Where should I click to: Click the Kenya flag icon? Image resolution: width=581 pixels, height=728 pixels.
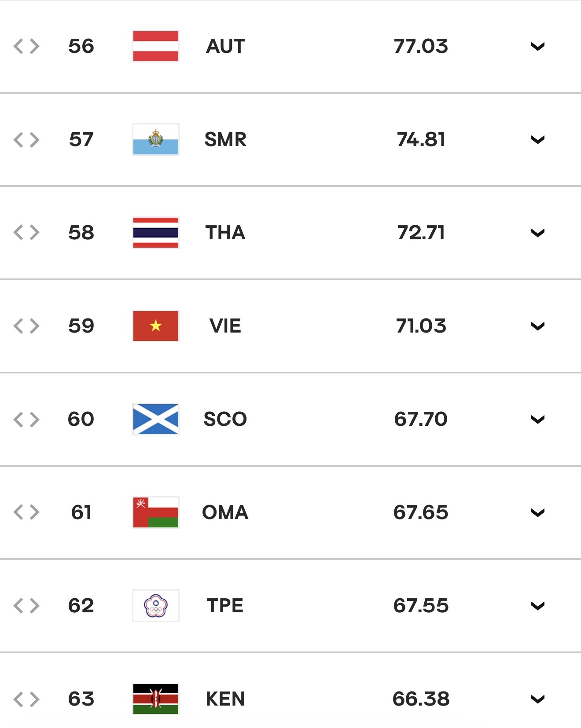point(156,699)
